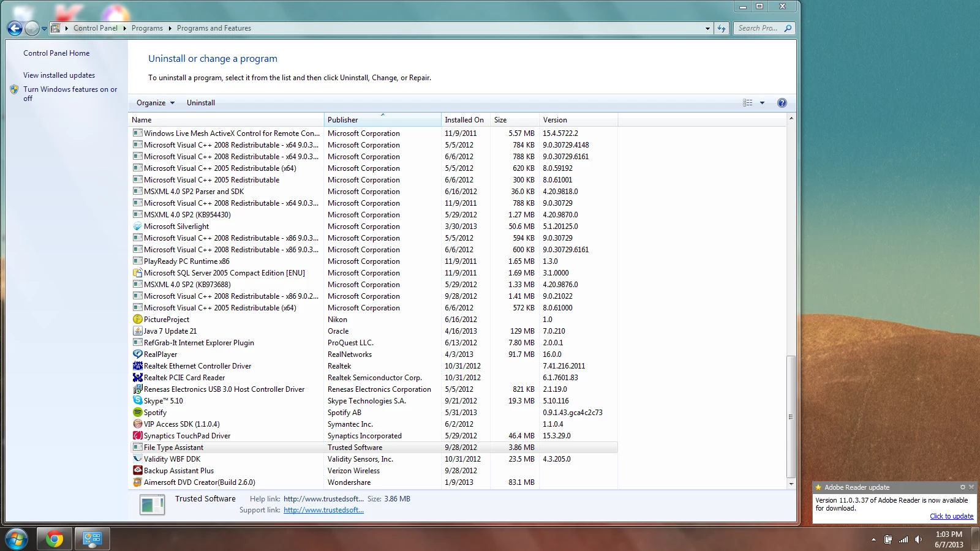Image resolution: width=980 pixels, height=551 pixels.
Task: Open the Organize menu
Action: 155,103
